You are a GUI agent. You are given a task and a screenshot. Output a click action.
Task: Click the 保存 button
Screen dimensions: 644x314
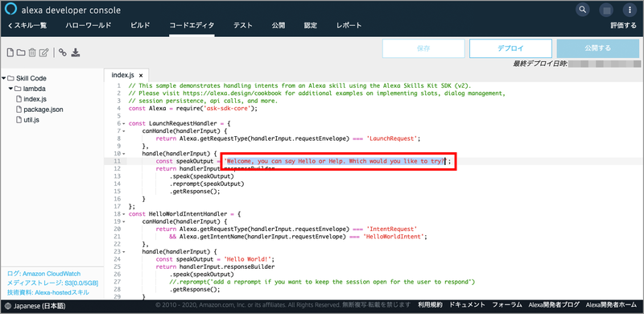point(423,48)
